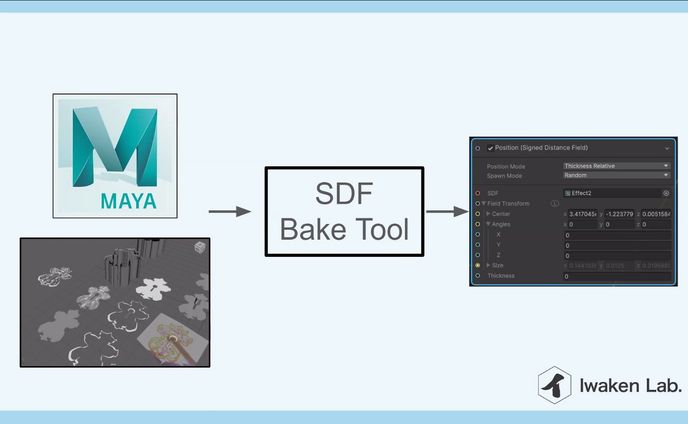Click the Iwaken Lab hexagon logo
The image size is (688, 424).
pos(555,385)
